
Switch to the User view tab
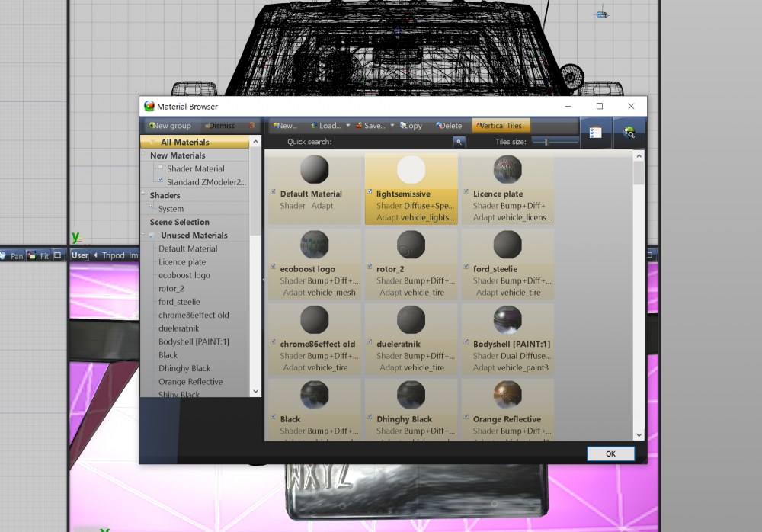pos(79,255)
